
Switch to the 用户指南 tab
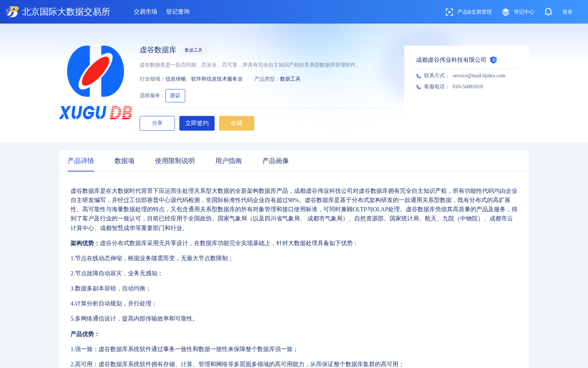(x=229, y=161)
